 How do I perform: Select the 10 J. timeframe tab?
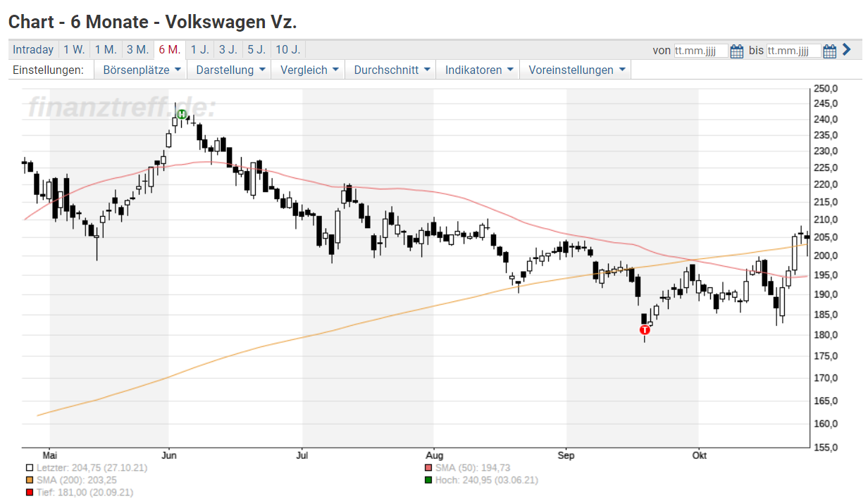[287, 49]
